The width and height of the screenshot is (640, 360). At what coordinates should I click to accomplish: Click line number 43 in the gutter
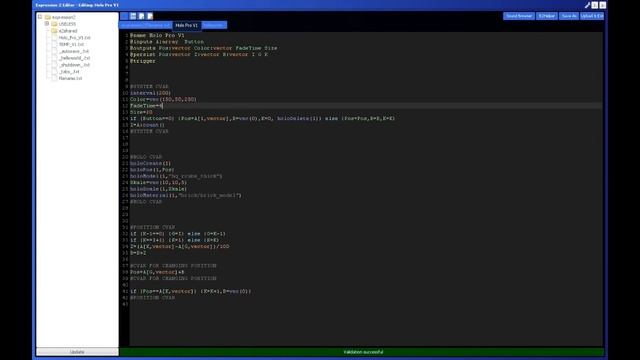coord(125,304)
